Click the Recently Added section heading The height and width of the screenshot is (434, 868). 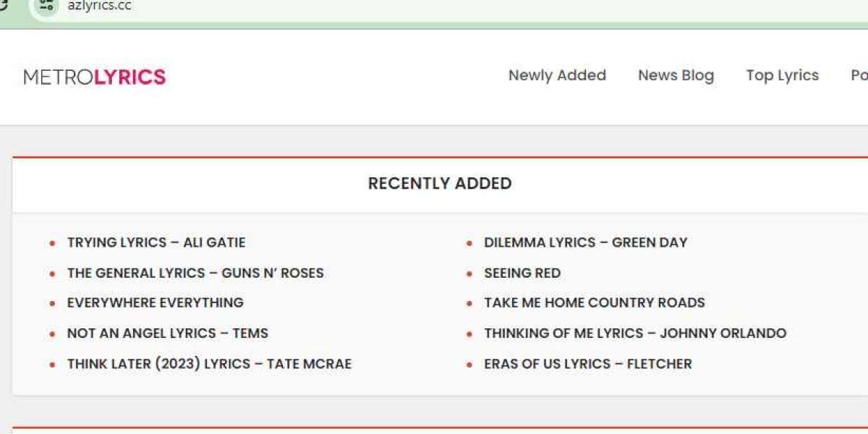pos(440,183)
